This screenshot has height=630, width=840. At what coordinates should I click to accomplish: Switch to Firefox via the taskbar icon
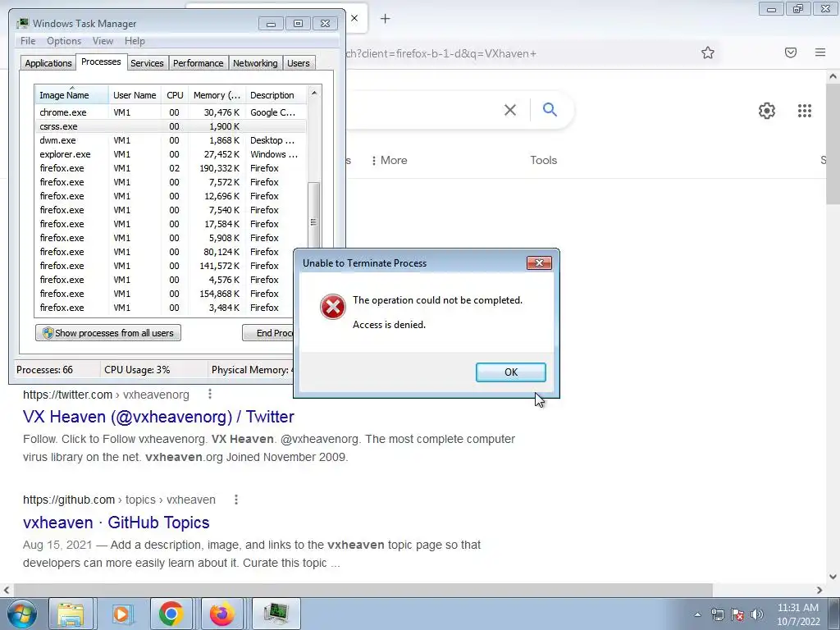221,614
